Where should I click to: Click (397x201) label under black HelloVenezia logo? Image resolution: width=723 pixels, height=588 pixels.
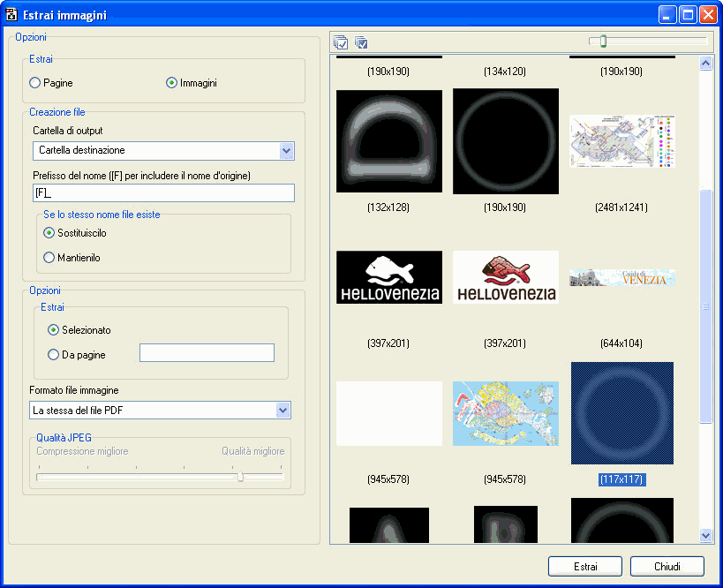point(388,343)
